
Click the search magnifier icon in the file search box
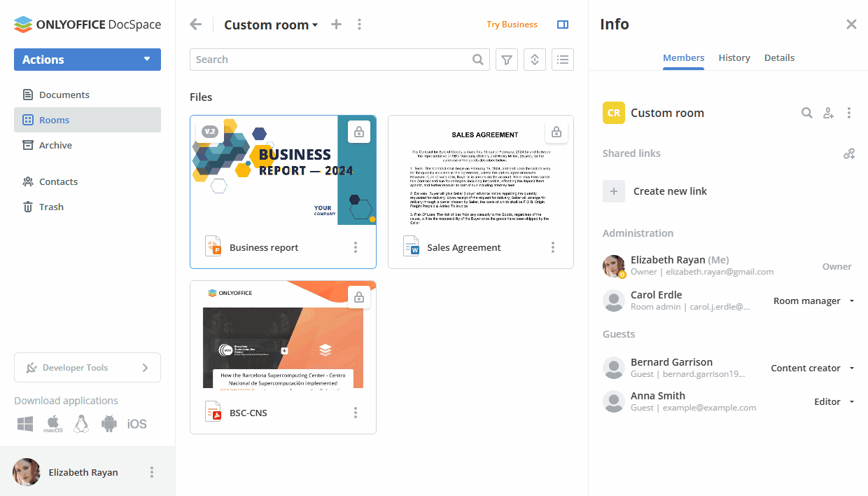478,60
